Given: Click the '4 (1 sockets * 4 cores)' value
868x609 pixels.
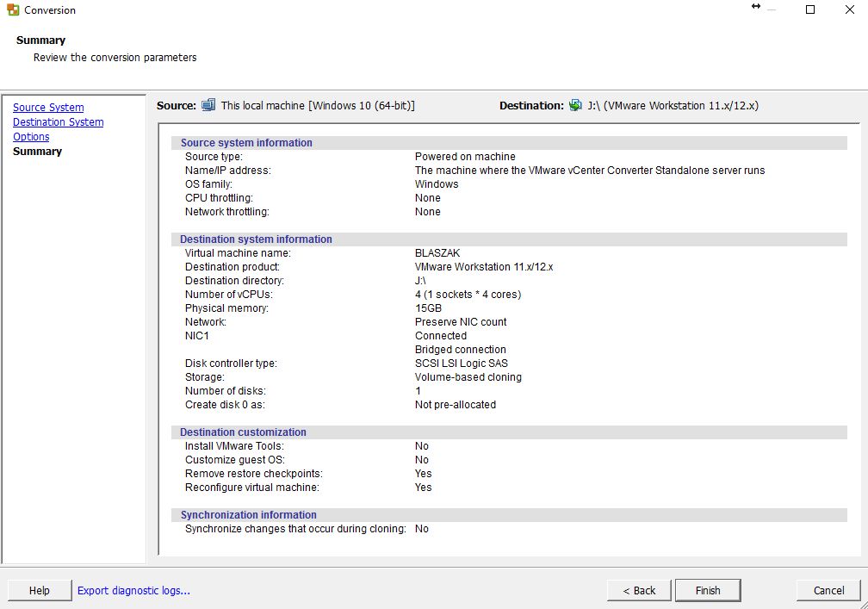Looking at the screenshot, I should [x=468, y=295].
